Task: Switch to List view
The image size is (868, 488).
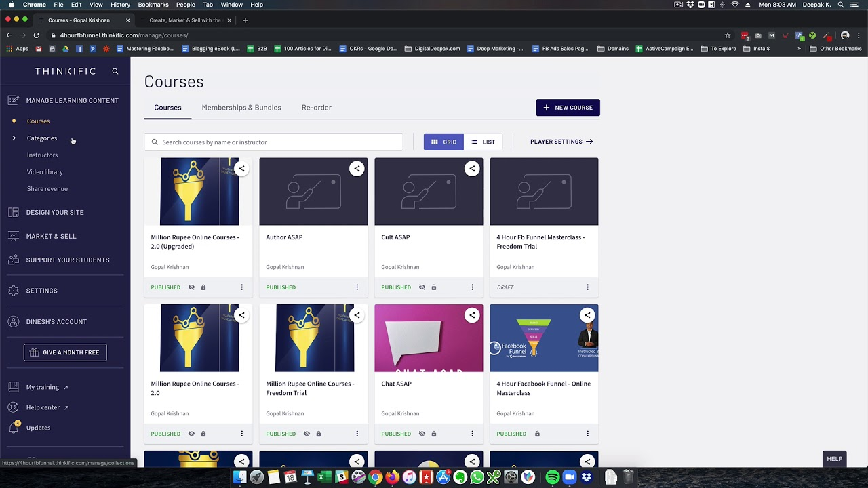Action: tap(483, 142)
